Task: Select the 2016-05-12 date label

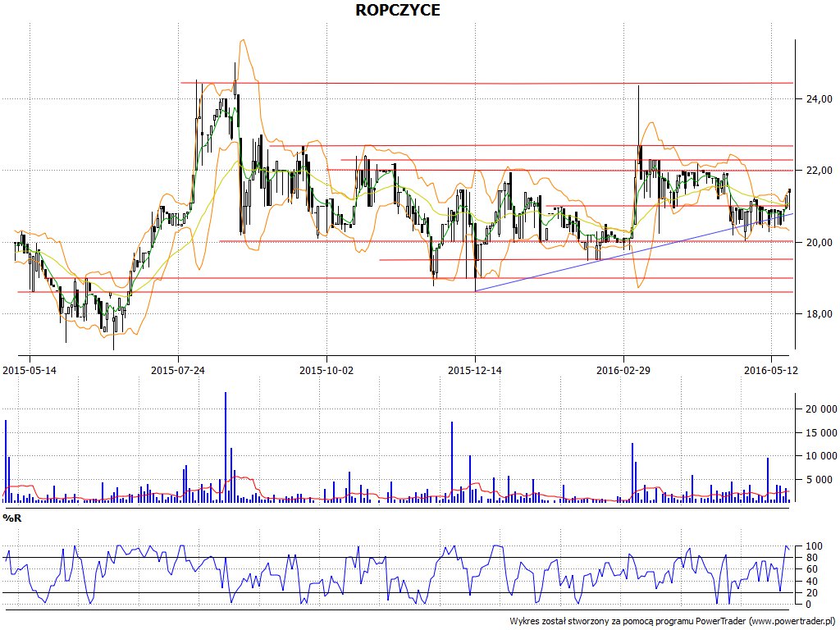Action: (x=771, y=370)
